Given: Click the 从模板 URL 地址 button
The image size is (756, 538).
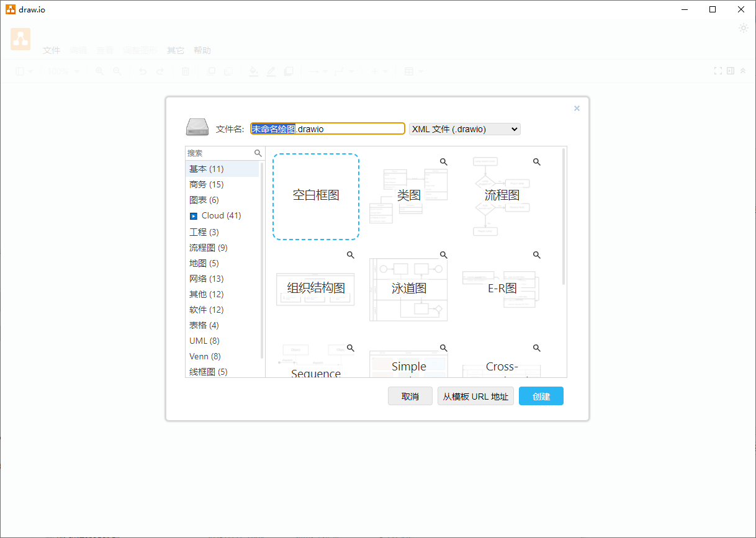Looking at the screenshot, I should (x=475, y=397).
